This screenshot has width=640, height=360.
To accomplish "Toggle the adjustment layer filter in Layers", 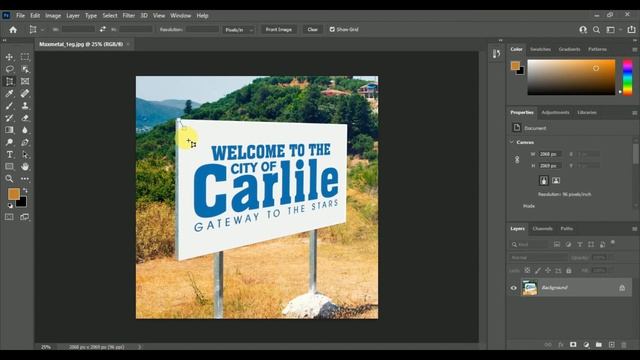I will (568, 244).
